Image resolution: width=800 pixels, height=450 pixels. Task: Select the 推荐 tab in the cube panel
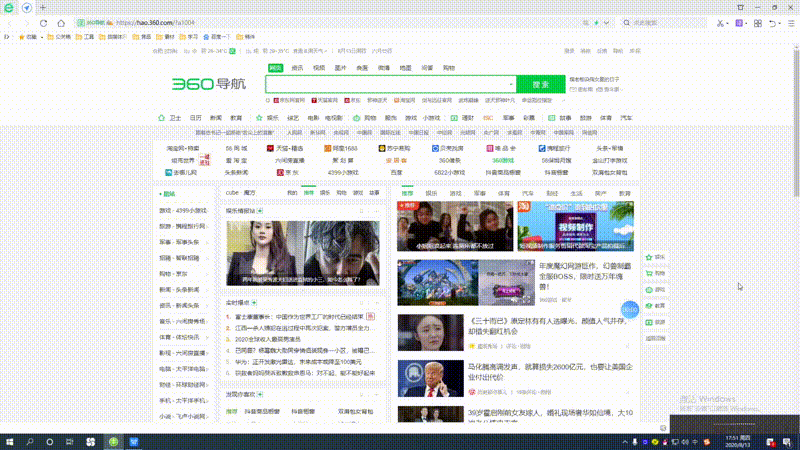tap(309, 193)
